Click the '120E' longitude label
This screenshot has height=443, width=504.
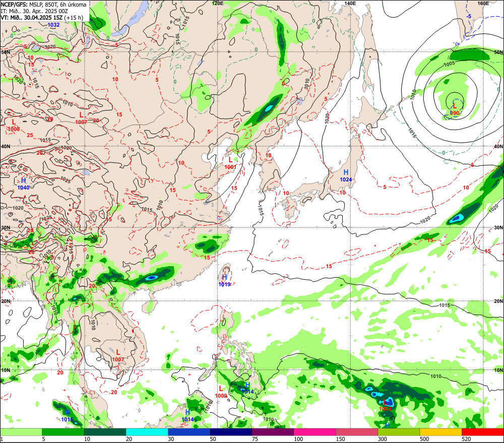(218, 3)
